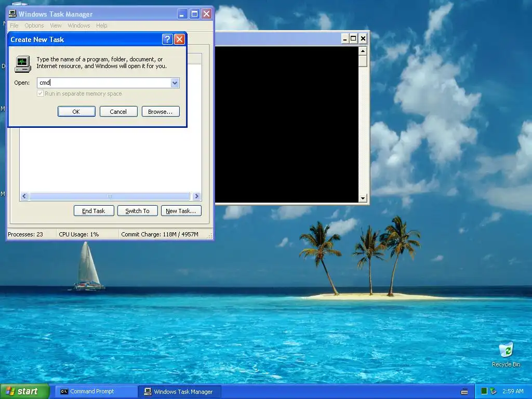The width and height of the screenshot is (532, 399).
Task: Open the Windows menu in Task Manager
Action: coord(79,25)
